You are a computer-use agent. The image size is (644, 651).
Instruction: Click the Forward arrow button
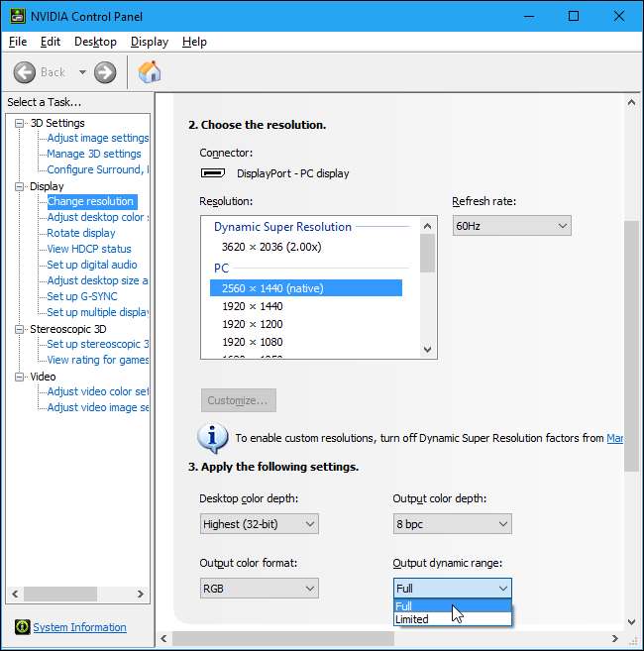coord(105,72)
